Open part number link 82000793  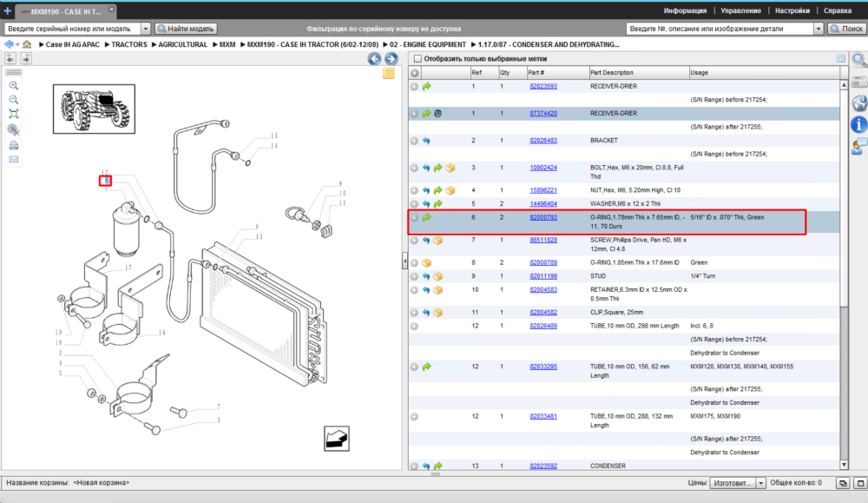[543, 218]
